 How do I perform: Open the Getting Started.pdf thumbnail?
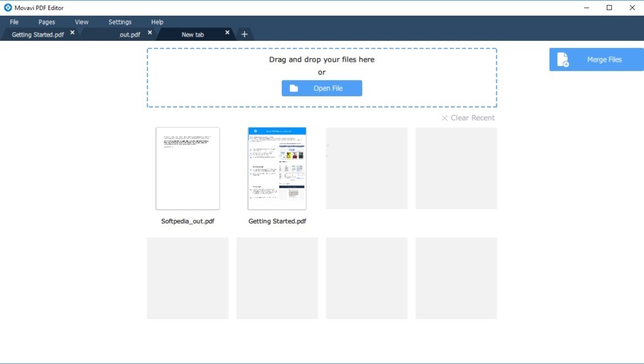(x=277, y=168)
